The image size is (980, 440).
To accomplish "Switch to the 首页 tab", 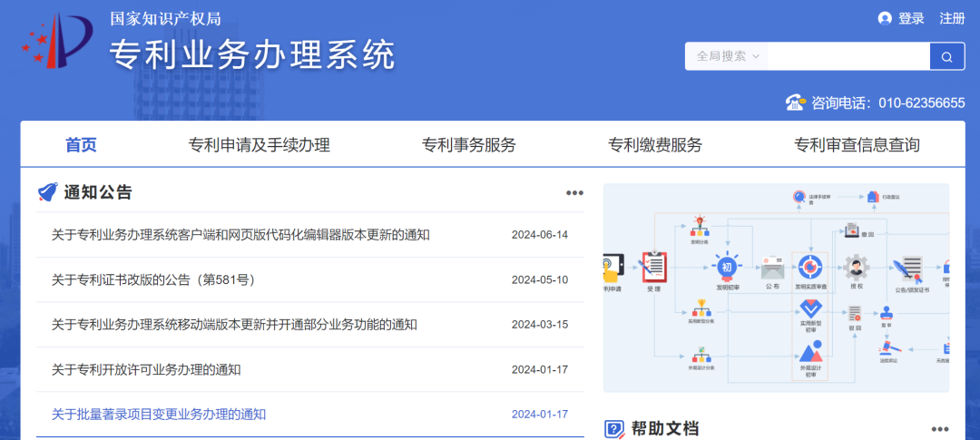I will 82,145.
